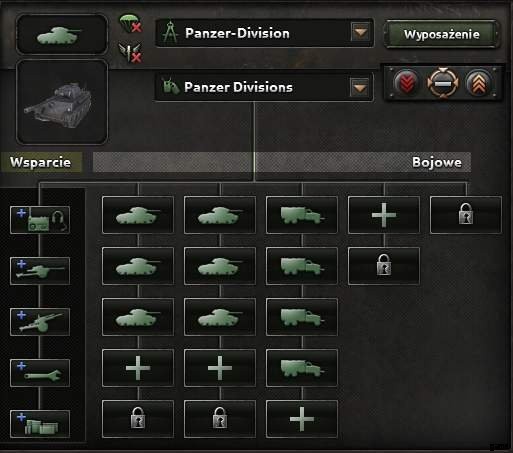Click the large tank model image
Screen dimensions: 513x453
(62, 102)
